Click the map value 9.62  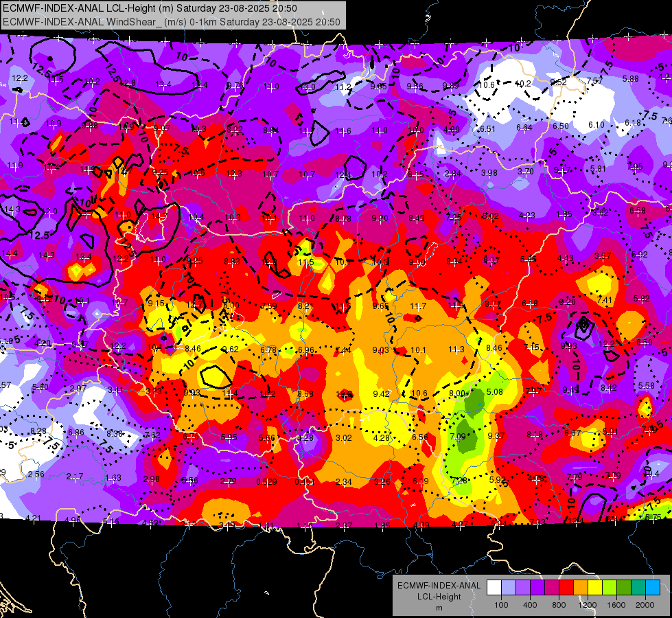pos(230,349)
